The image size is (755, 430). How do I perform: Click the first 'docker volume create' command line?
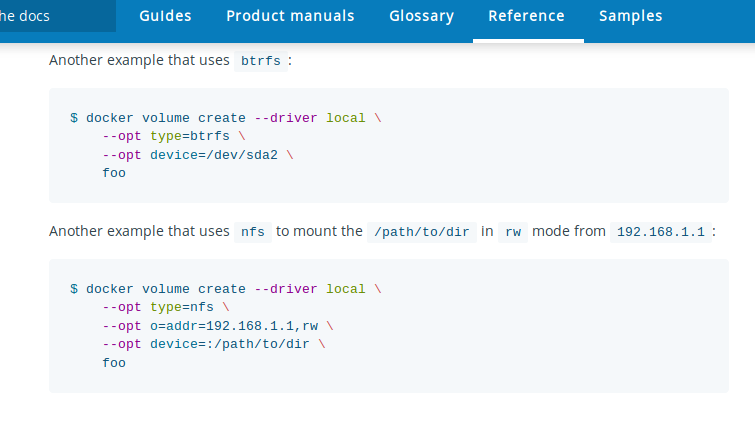(226, 118)
